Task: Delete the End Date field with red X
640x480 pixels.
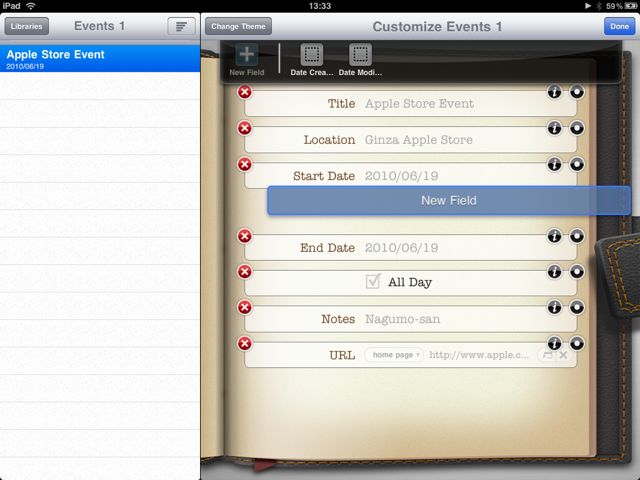Action: click(244, 236)
